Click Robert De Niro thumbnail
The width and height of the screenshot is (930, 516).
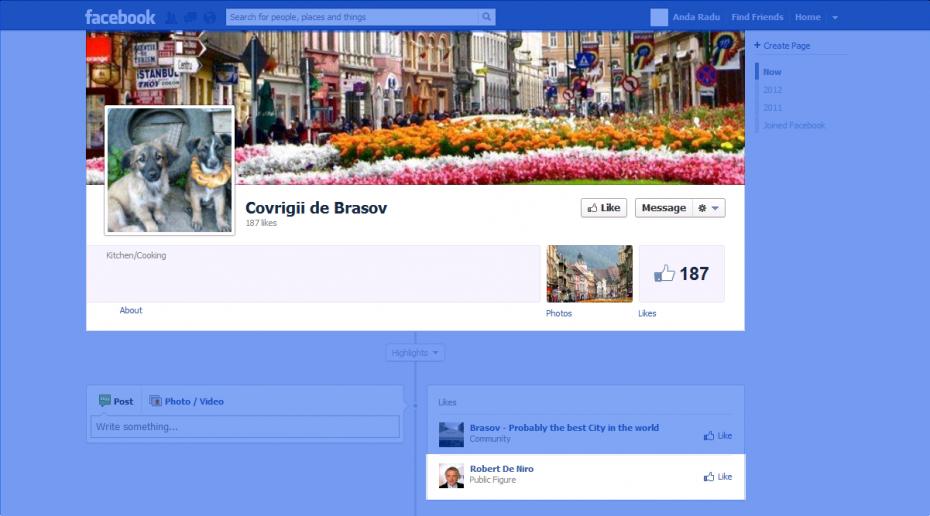(x=451, y=476)
